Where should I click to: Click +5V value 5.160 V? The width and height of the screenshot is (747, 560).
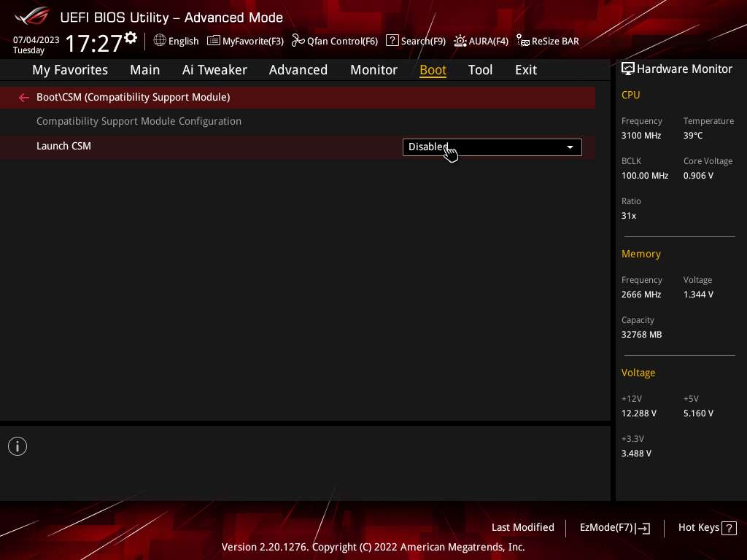[x=698, y=413]
